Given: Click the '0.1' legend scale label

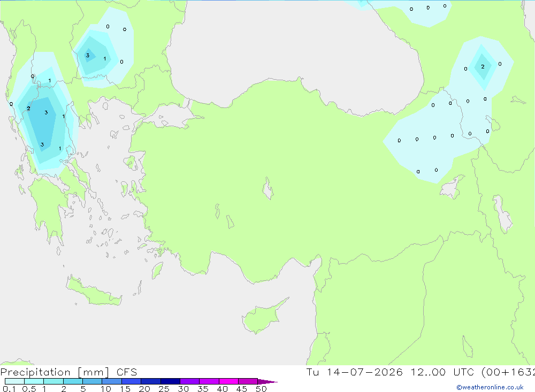Looking at the screenshot, I should (9, 389).
